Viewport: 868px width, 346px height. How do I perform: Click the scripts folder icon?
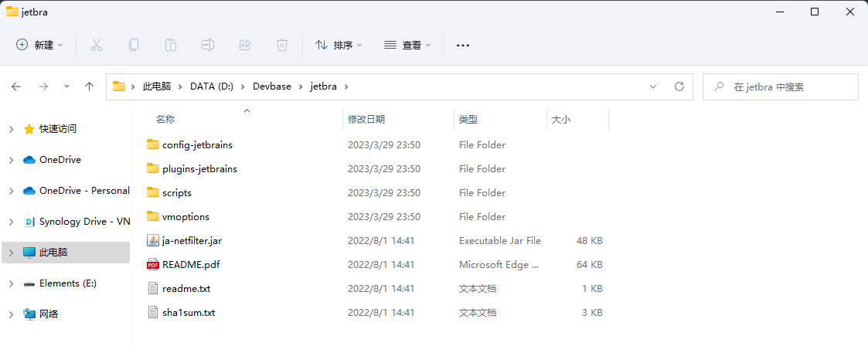click(x=153, y=193)
